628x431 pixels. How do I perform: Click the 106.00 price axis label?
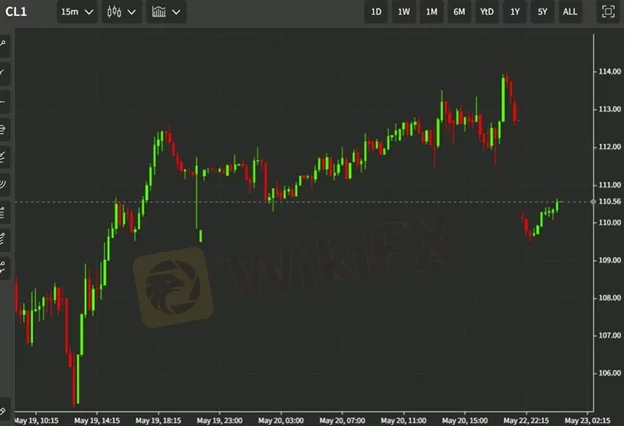click(610, 373)
